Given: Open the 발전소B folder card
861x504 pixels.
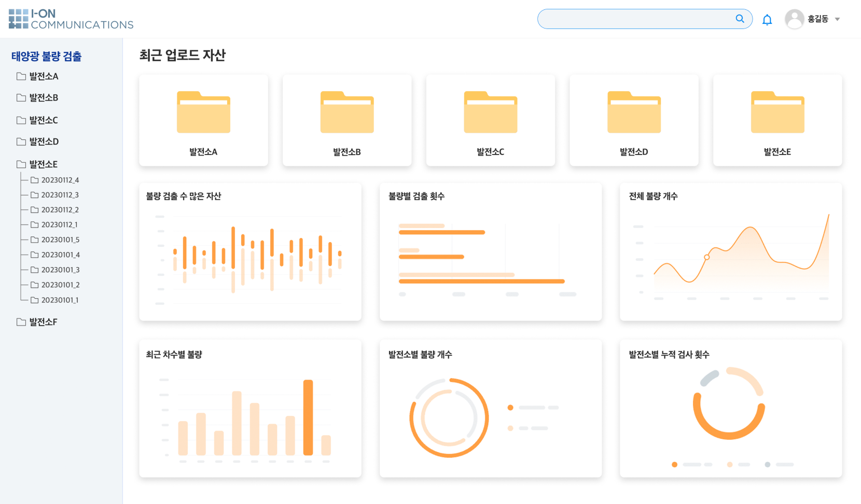Looking at the screenshot, I should [x=347, y=120].
